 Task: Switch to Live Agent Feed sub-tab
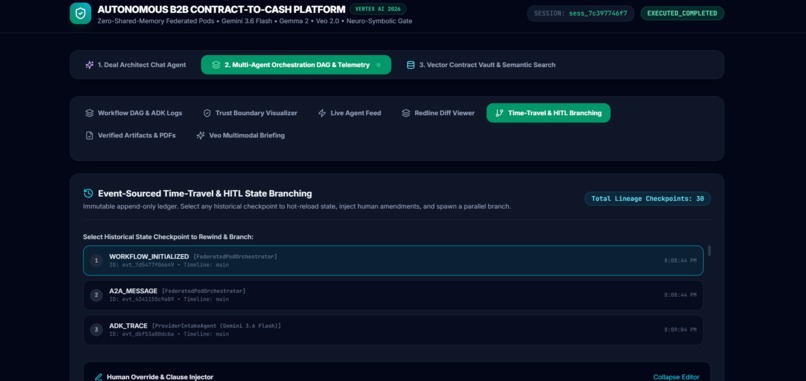(350, 113)
